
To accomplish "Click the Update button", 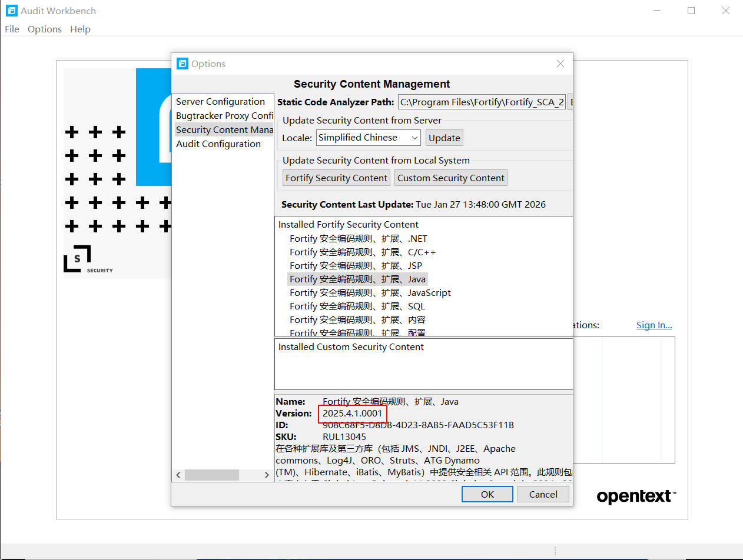I will coord(444,138).
